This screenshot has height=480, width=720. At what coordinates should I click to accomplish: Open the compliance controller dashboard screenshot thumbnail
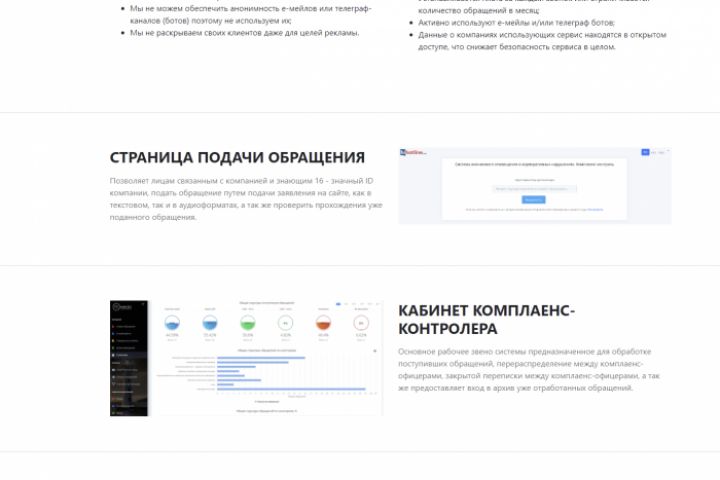[x=246, y=358]
